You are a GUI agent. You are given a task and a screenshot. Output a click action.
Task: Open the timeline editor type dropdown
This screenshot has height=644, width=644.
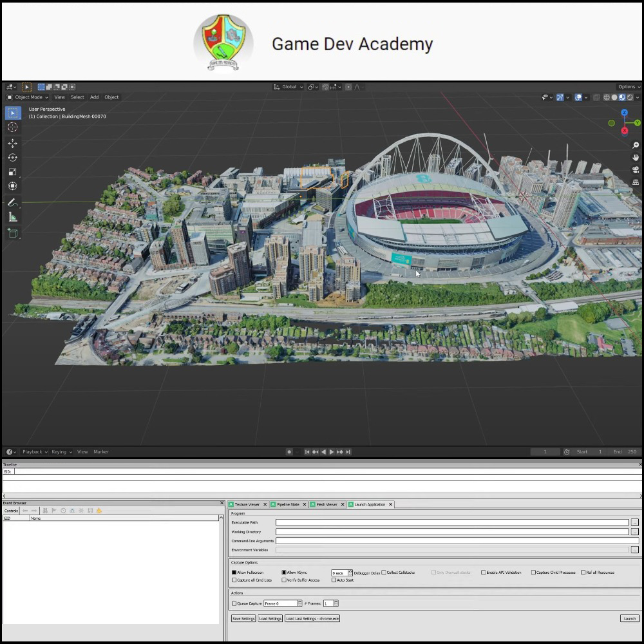11,452
